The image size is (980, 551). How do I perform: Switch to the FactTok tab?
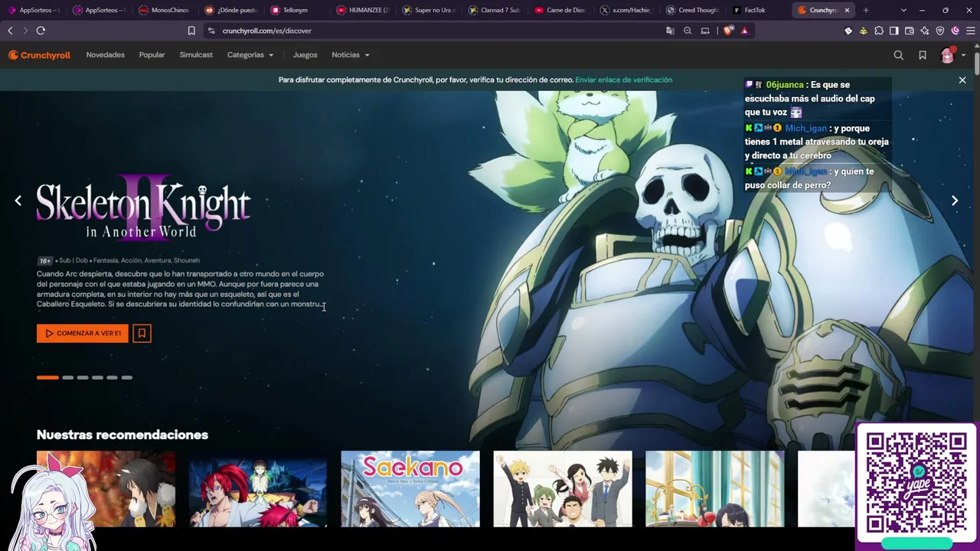point(756,10)
